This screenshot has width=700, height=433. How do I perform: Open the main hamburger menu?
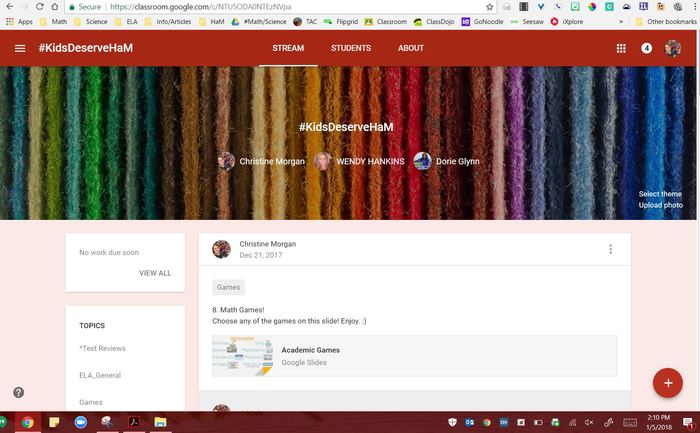pyautogui.click(x=20, y=48)
